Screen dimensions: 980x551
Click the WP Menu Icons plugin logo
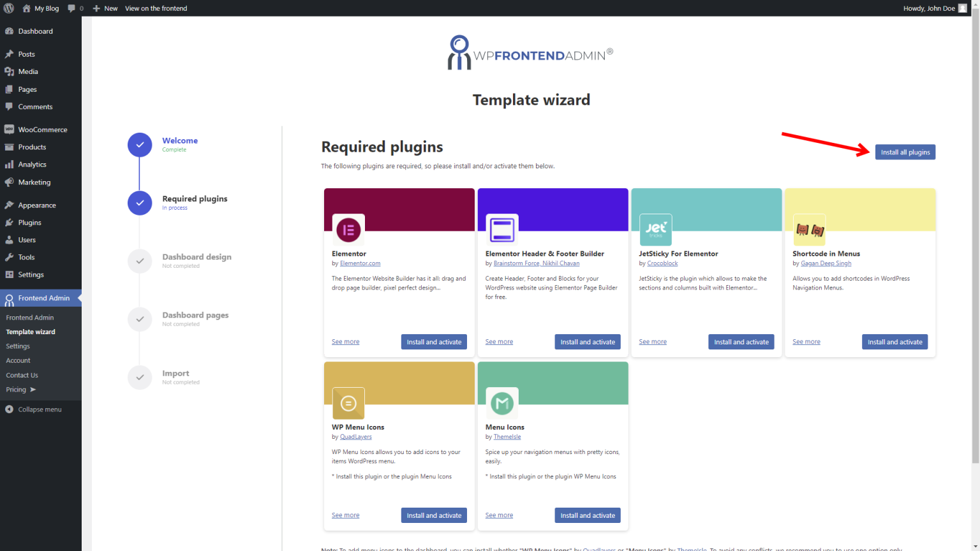[x=348, y=403]
